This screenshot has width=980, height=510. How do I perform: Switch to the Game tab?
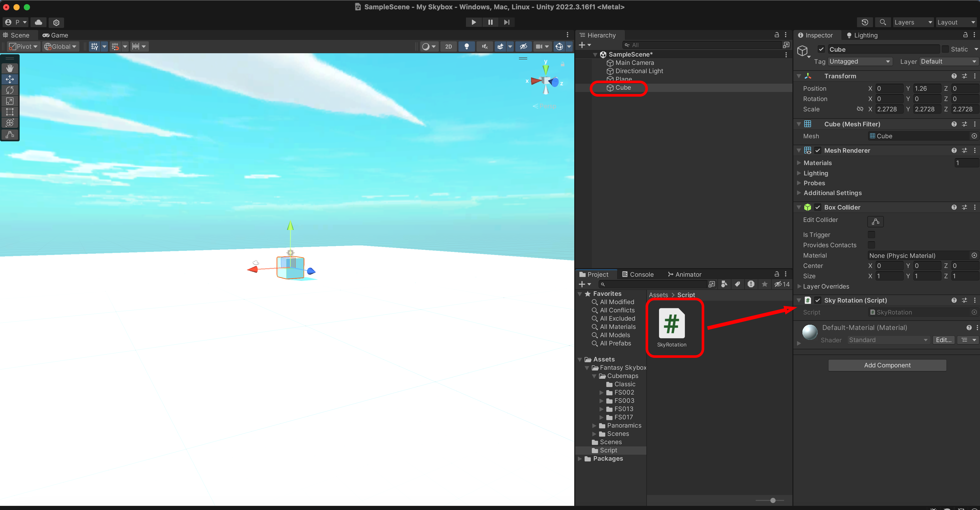(55, 35)
